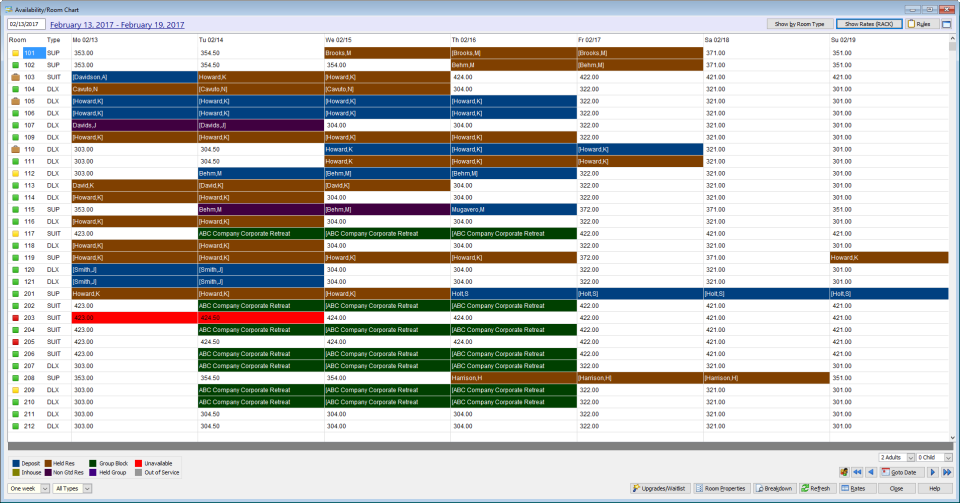Open the window layout icon beside Rules
This screenshot has width=960, height=503.
click(946, 24)
